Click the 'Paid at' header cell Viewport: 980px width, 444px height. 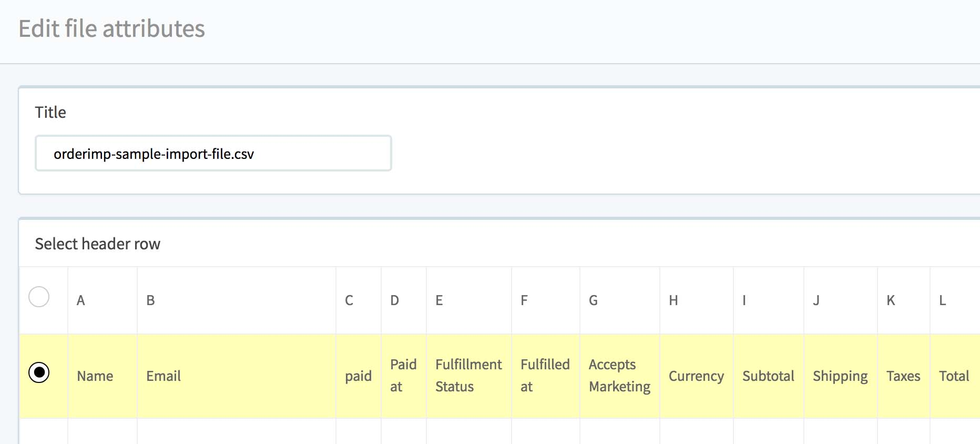click(404, 376)
